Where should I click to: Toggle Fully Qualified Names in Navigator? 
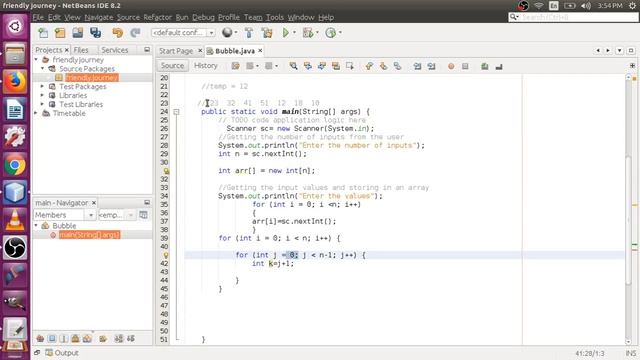(103, 338)
